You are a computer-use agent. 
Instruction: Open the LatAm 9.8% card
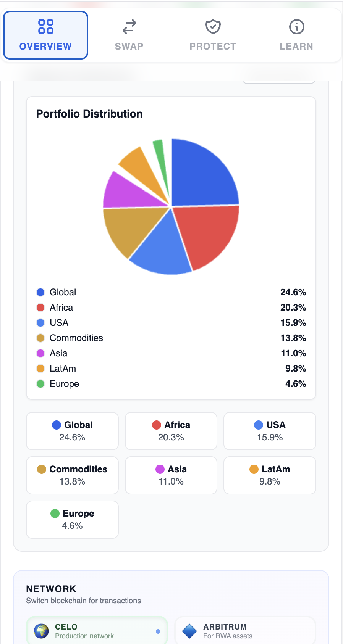(x=270, y=475)
